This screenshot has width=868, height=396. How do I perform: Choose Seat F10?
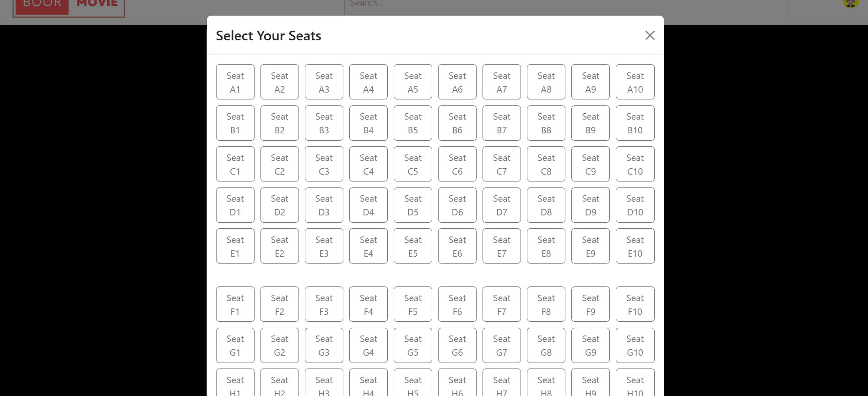[635, 304]
